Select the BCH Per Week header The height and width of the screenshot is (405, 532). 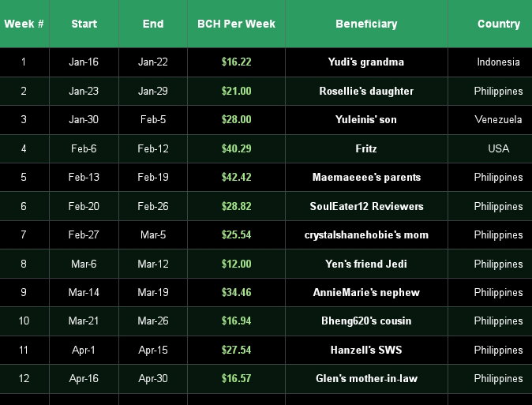coord(236,24)
